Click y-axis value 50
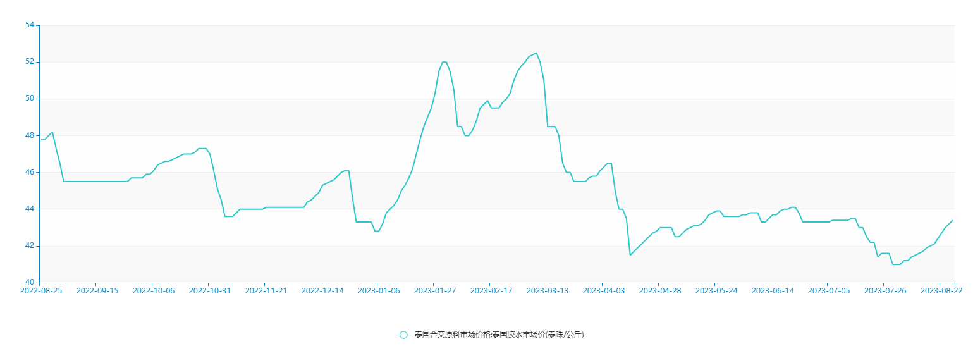This screenshot has height=346, width=980. point(30,99)
